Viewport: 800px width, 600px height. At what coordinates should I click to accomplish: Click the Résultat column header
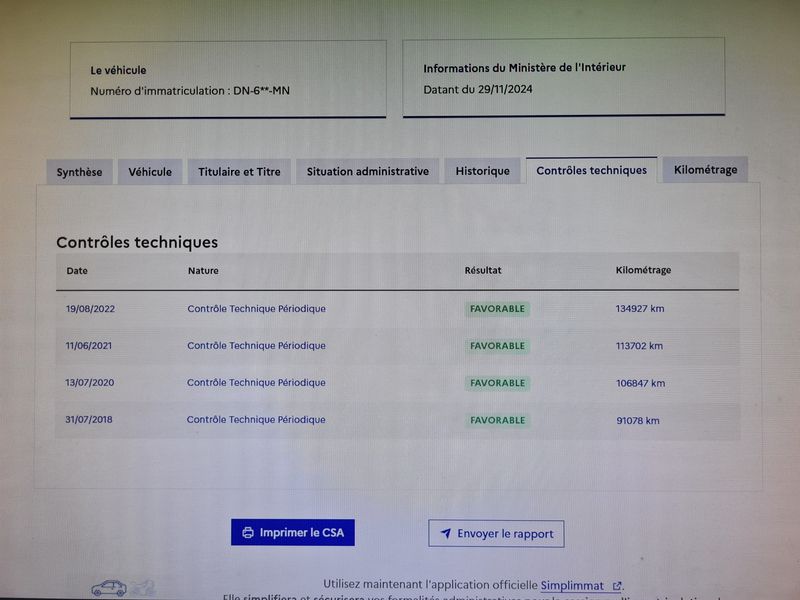point(483,270)
